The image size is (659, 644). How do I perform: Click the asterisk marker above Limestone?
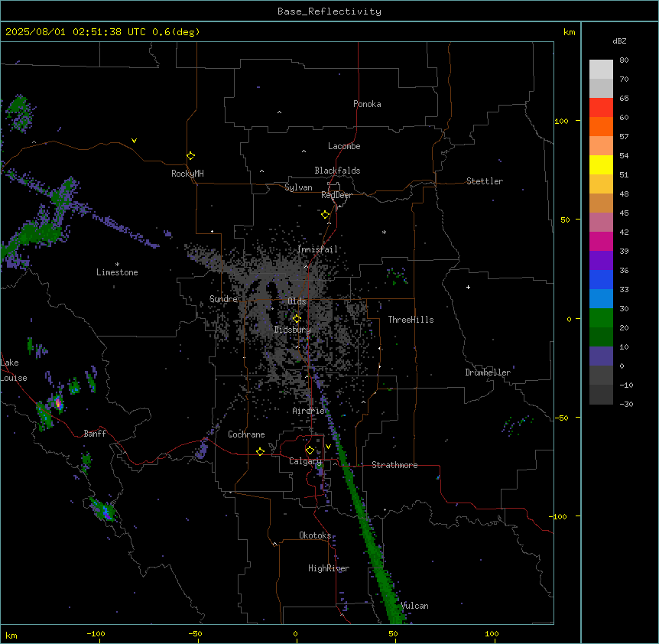point(117,265)
